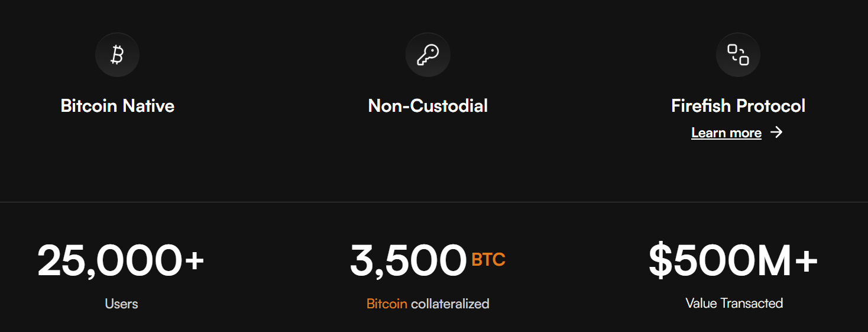Click the dollar sign before 500M
Screen dimensions: 868x332
[660, 261]
